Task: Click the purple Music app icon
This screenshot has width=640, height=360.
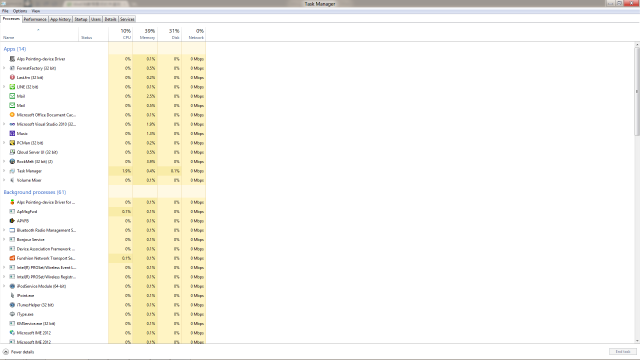Action: click(x=12, y=133)
